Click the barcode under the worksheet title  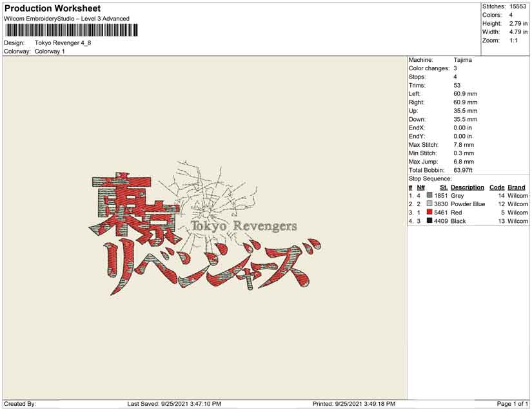(x=72, y=30)
